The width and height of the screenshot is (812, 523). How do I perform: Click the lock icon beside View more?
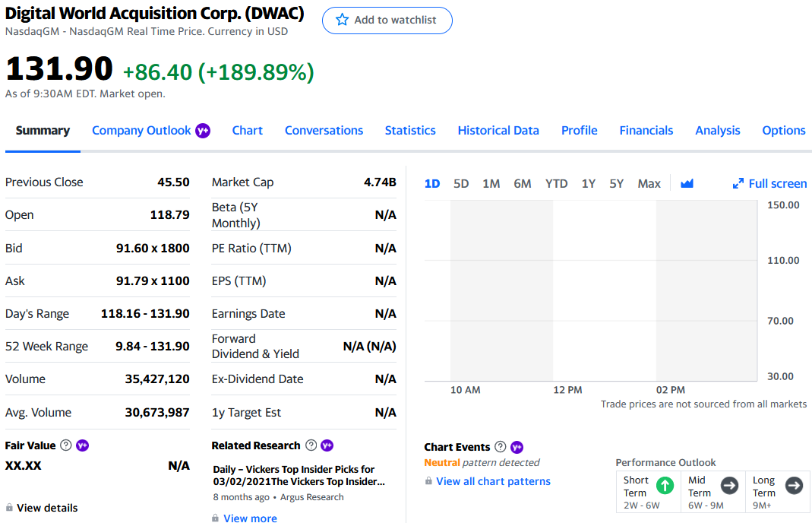point(215,518)
